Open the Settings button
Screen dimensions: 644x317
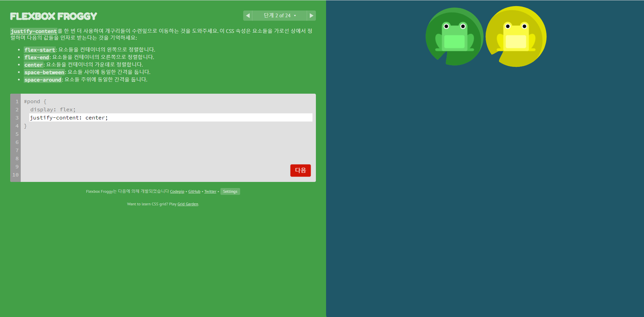click(230, 191)
